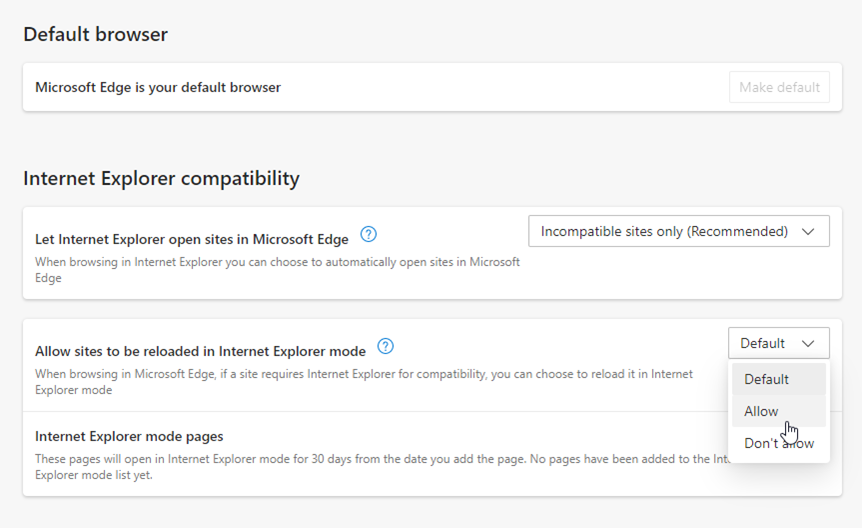Image resolution: width=862 pixels, height=528 pixels.
Task: Open help for Let Internet Explorer open sites
Action: click(368, 234)
